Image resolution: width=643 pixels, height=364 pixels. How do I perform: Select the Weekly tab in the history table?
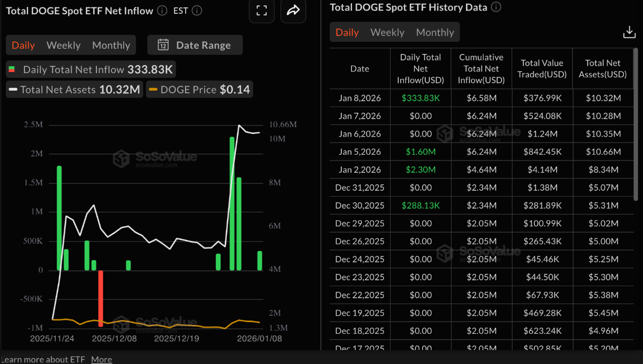point(387,32)
